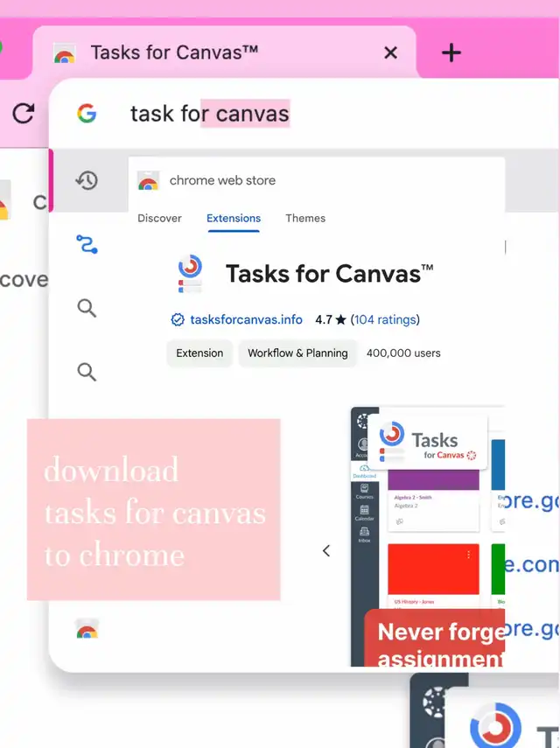
Task: Click the Chrome Web Store logo in the header
Action: tap(149, 180)
